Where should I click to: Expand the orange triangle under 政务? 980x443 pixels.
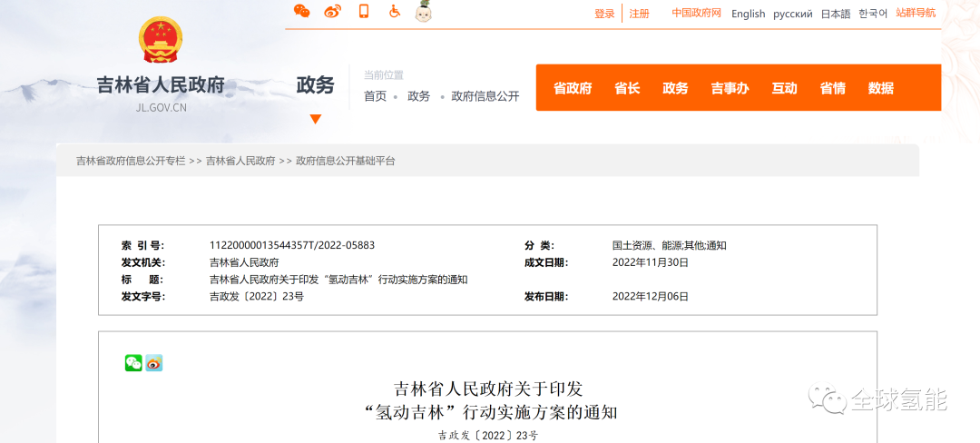pos(316,119)
